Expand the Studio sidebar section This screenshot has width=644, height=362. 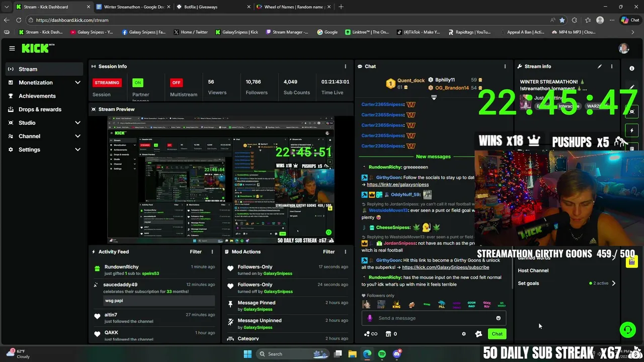coord(77,123)
